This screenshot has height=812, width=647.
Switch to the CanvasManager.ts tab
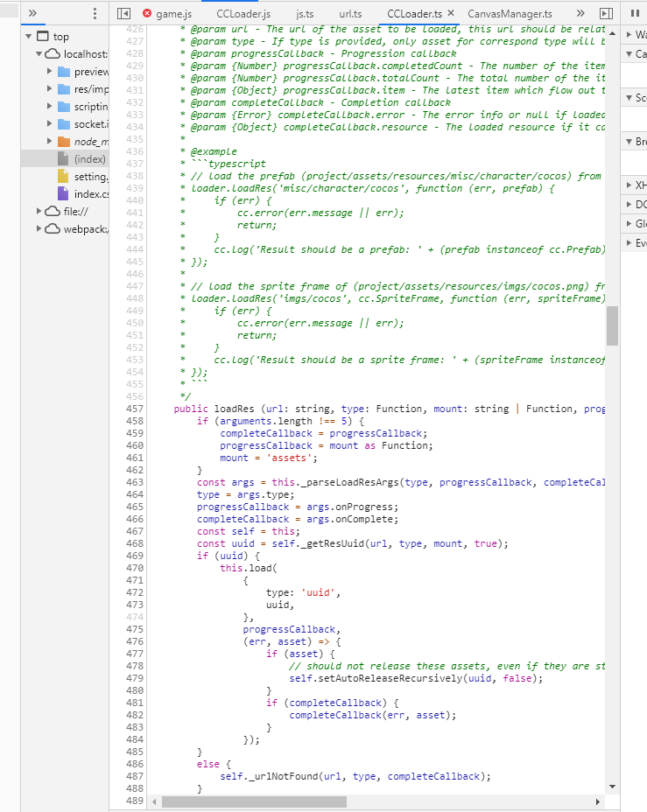tap(510, 14)
